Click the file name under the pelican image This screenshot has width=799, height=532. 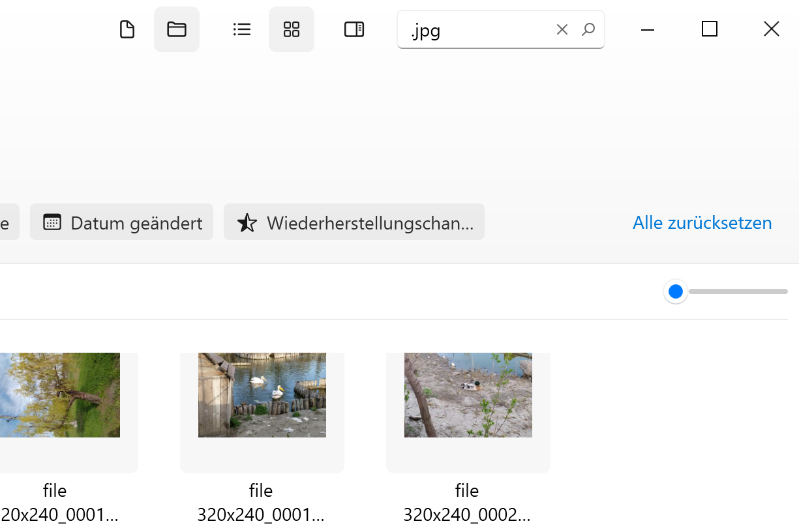click(x=261, y=503)
